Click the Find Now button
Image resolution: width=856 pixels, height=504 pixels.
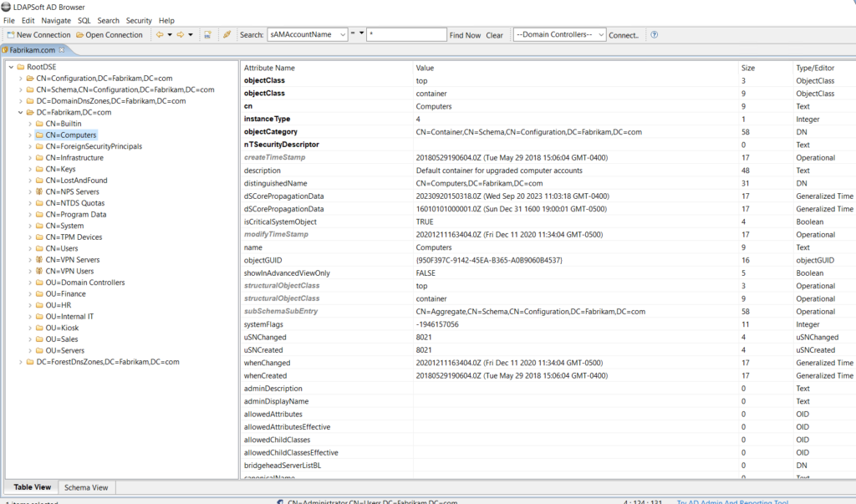point(465,35)
